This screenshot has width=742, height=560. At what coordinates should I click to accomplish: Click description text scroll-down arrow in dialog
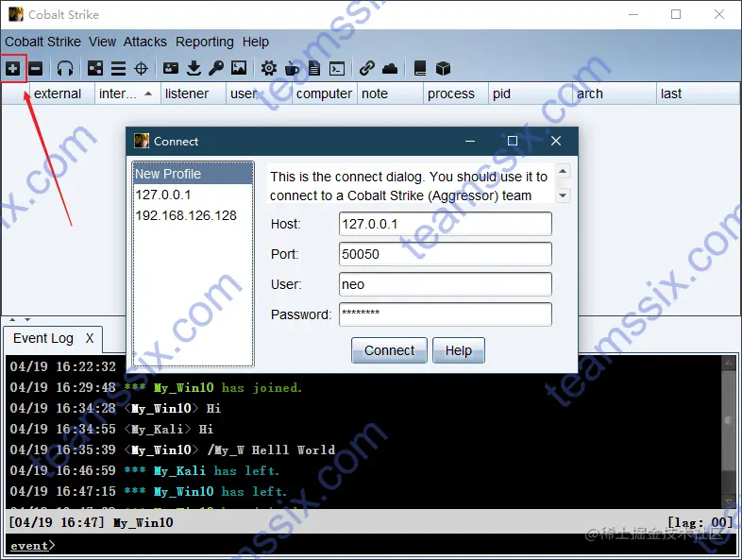click(563, 195)
